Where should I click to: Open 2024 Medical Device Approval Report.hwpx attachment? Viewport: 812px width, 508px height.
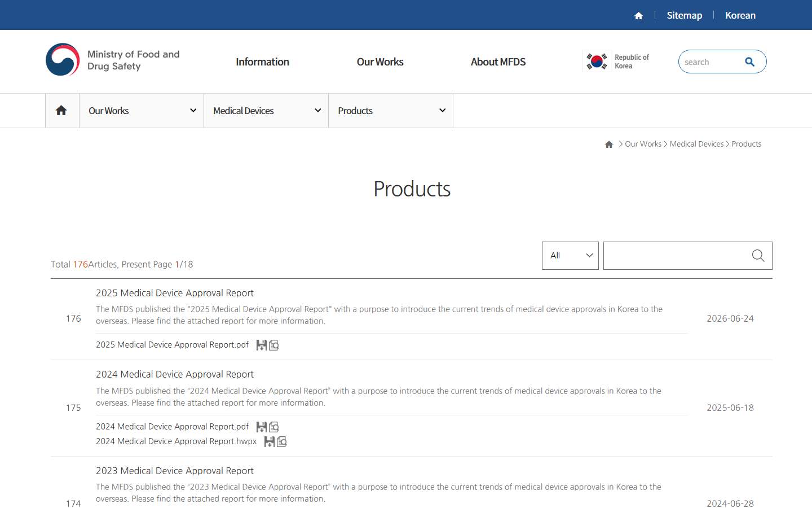tap(176, 441)
